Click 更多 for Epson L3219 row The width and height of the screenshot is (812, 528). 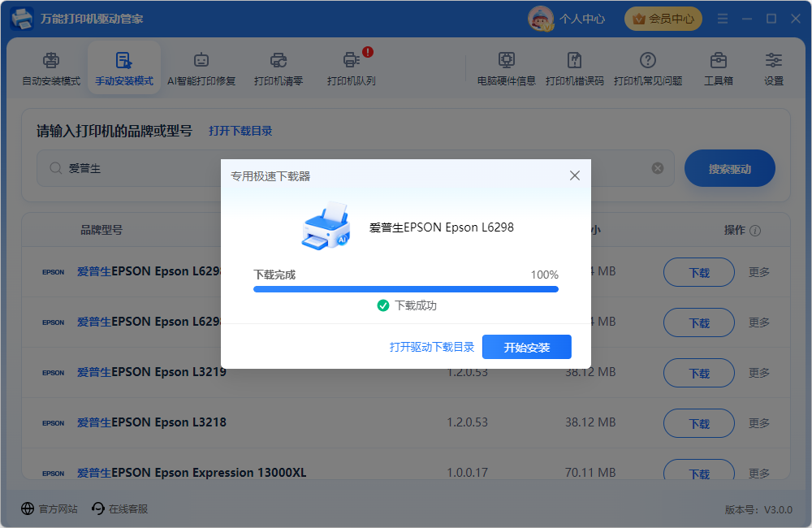pyautogui.click(x=758, y=373)
